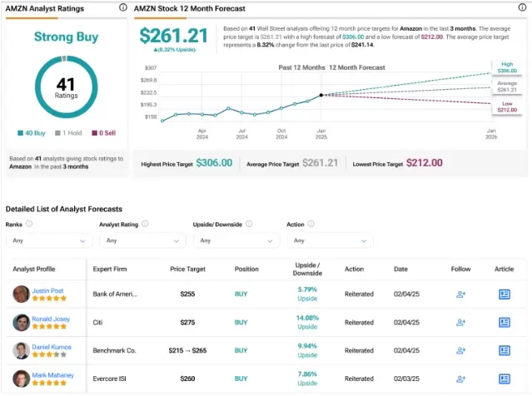Click info icon next to Ranks filter
The image size is (532, 396).
(x=29, y=224)
